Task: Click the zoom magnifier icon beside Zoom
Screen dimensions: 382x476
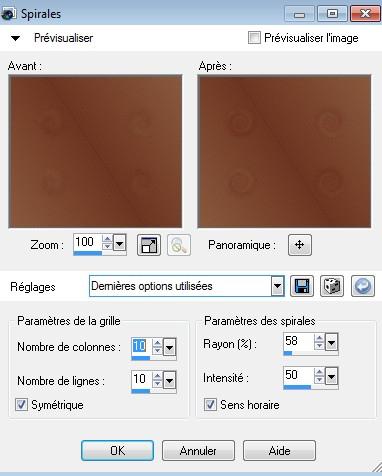Action: (x=179, y=245)
